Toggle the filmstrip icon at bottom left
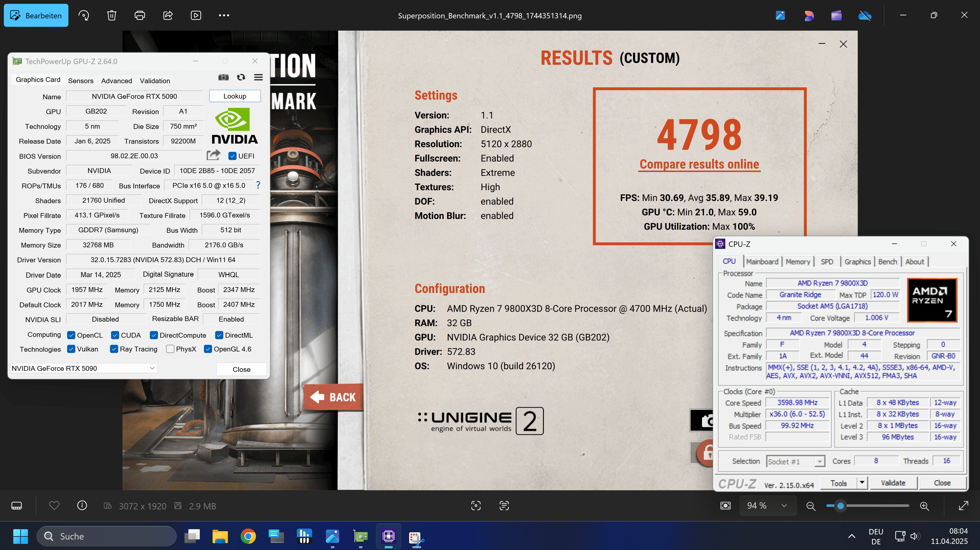Screen dimensions: 980x550 (x=17, y=506)
